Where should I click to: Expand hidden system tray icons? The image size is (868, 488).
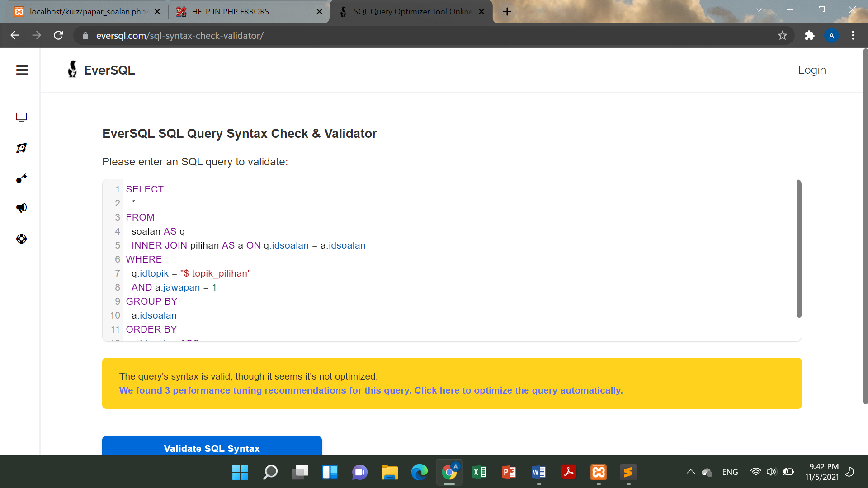coord(690,472)
